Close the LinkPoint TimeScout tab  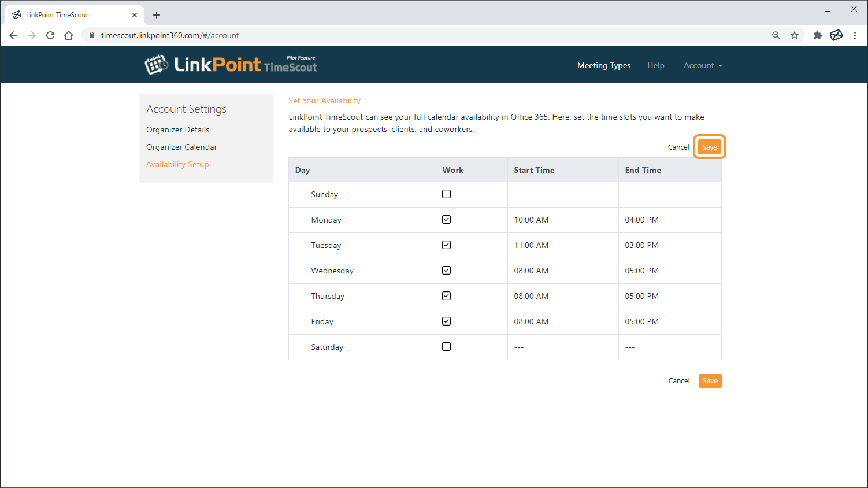point(135,15)
